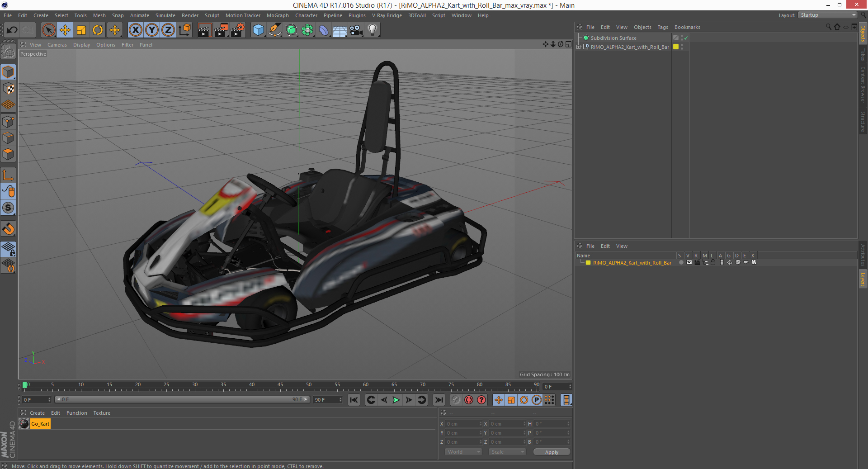This screenshot has width=868, height=469.
Task: Open viewport Display menu
Action: (82, 45)
